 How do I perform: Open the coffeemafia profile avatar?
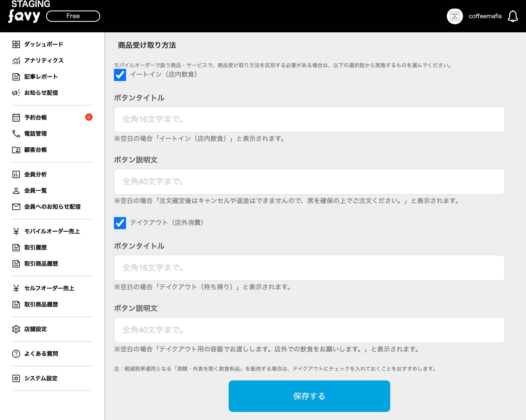[x=454, y=16]
